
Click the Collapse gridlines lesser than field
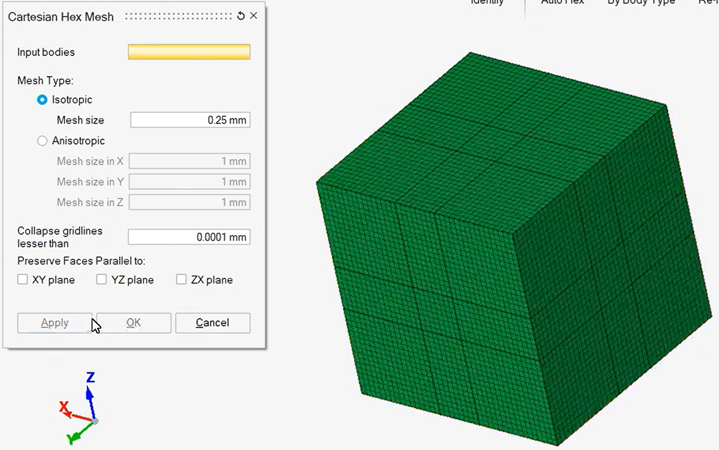pyautogui.click(x=189, y=237)
